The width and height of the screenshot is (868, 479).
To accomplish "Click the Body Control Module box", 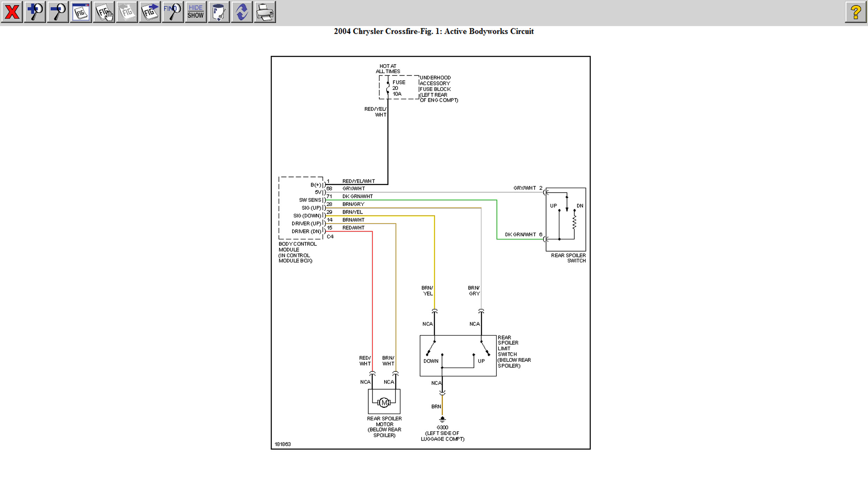I will pyautogui.click(x=300, y=208).
